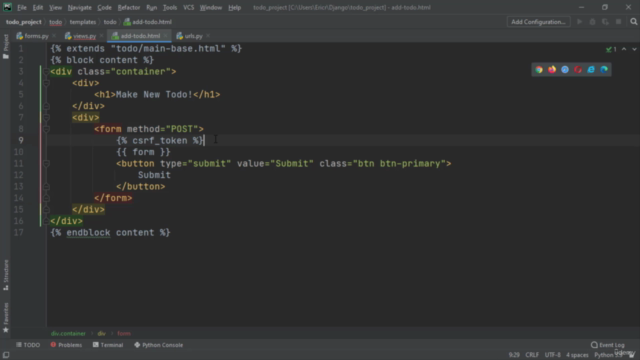Fold the div container on line 3
Screen dimensions: 640x360
click(x=46, y=72)
